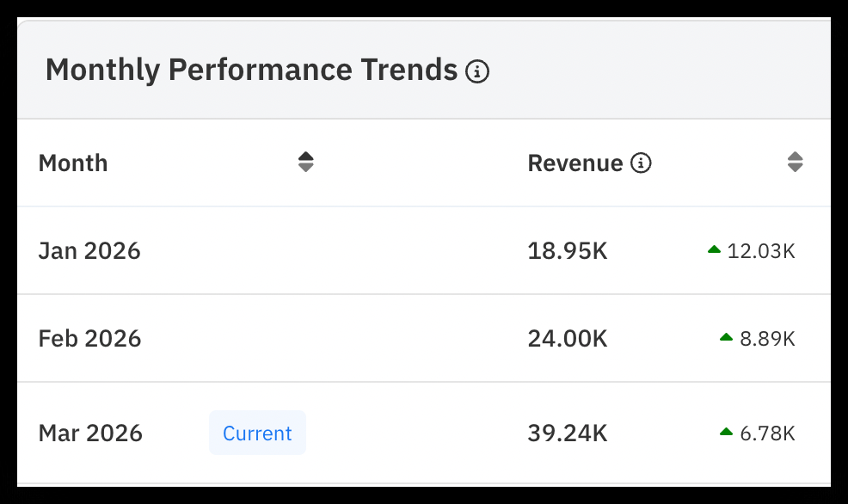Viewport: 848px width, 504px height.
Task: Click the Monthly Performance Trends heading
Action: pos(251,70)
